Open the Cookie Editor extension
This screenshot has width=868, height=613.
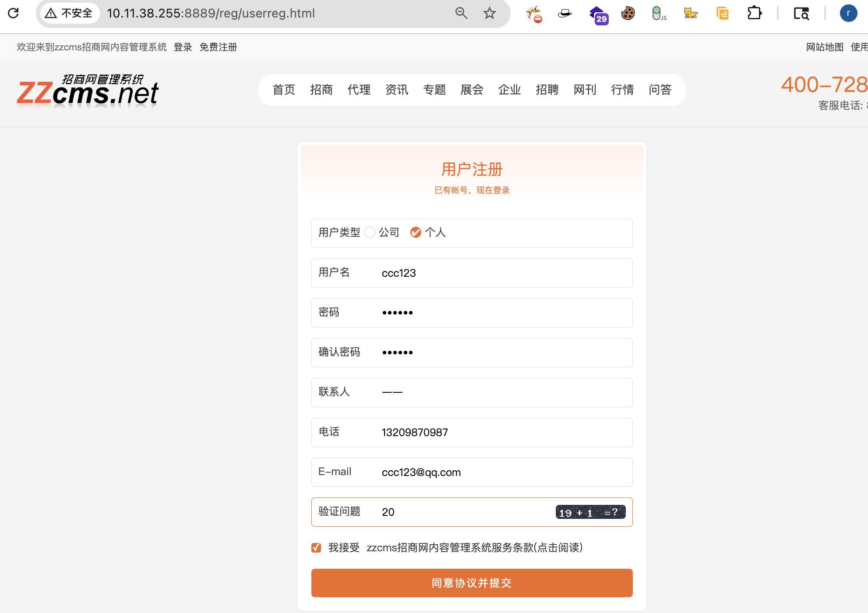click(627, 14)
